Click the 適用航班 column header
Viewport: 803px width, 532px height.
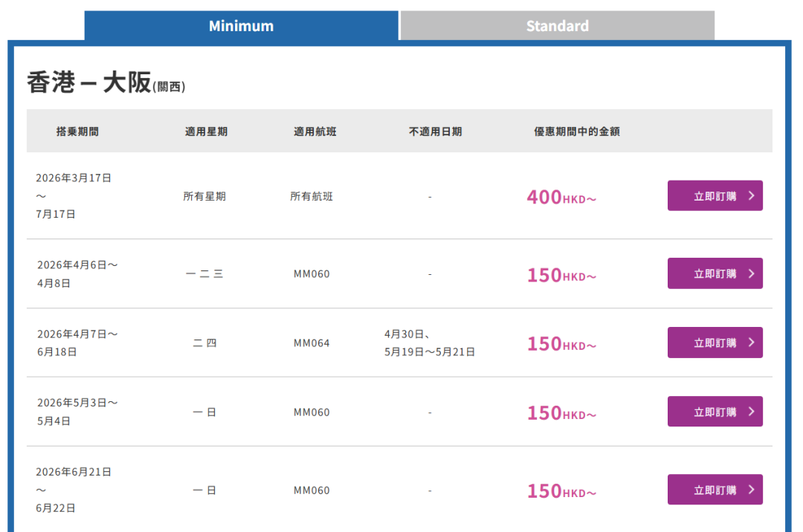pyautogui.click(x=315, y=132)
